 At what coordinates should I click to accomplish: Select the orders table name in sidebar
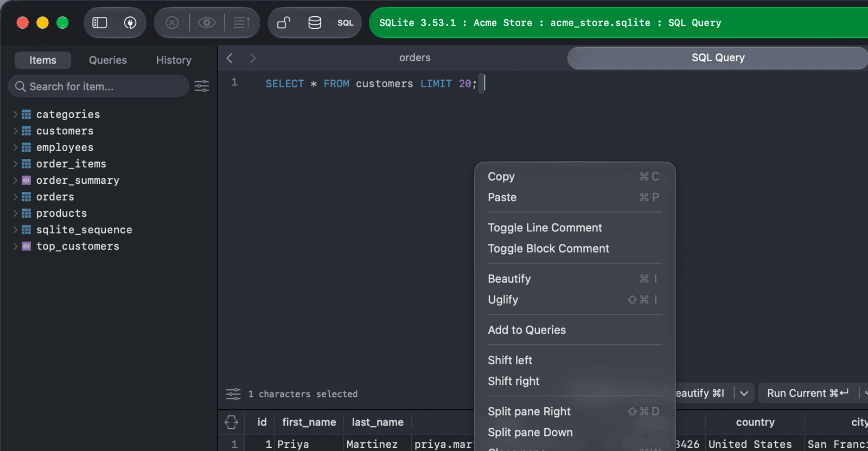[55, 197]
